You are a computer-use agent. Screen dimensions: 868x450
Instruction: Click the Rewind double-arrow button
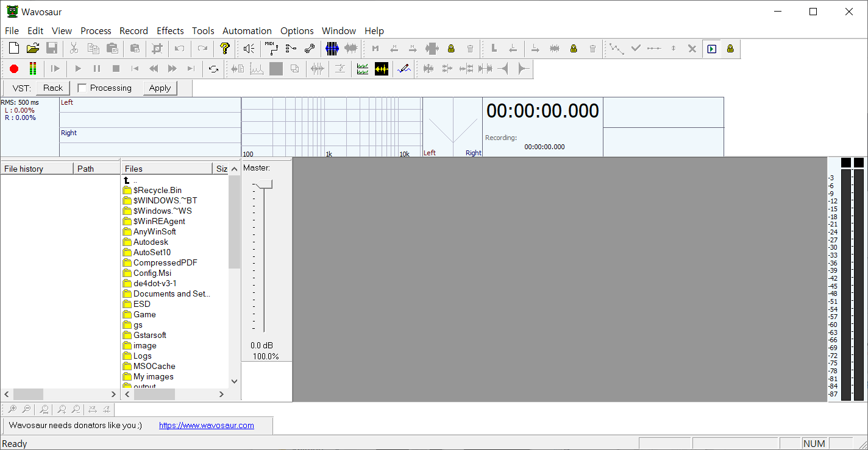click(x=154, y=69)
